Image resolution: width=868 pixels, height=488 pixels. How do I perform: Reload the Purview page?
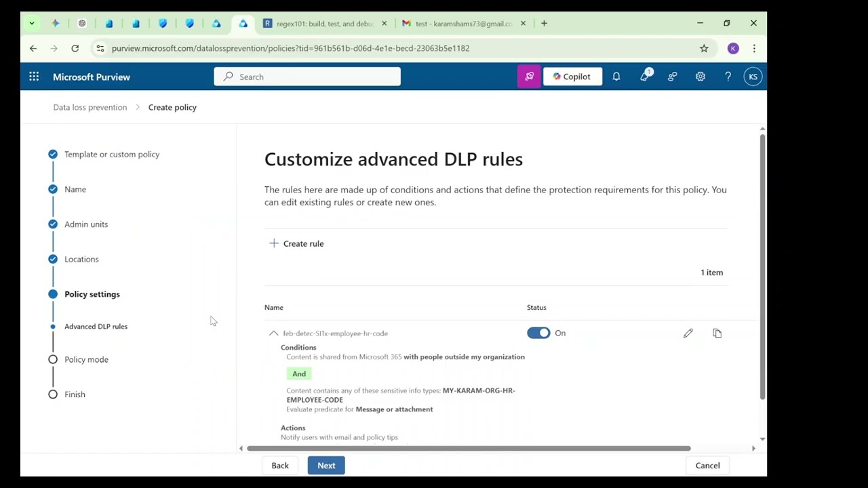[x=75, y=48]
